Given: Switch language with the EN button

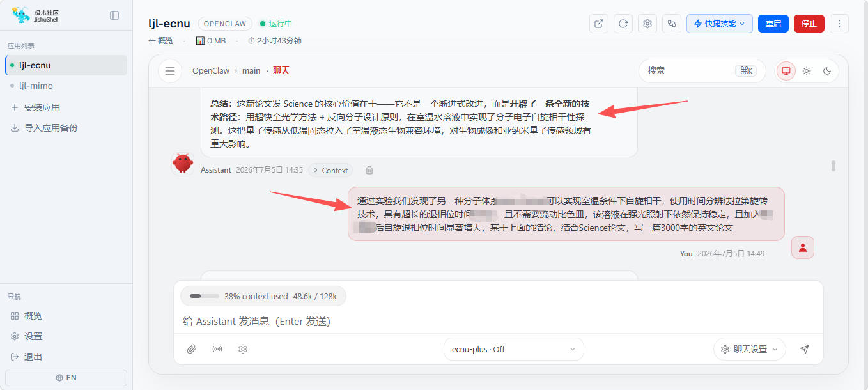Looking at the screenshot, I should (x=66, y=378).
